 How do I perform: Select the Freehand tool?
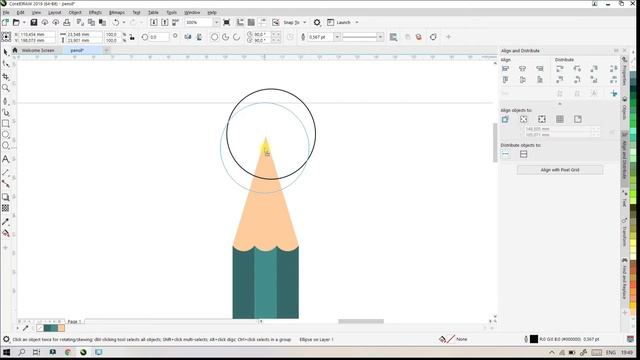point(5,100)
